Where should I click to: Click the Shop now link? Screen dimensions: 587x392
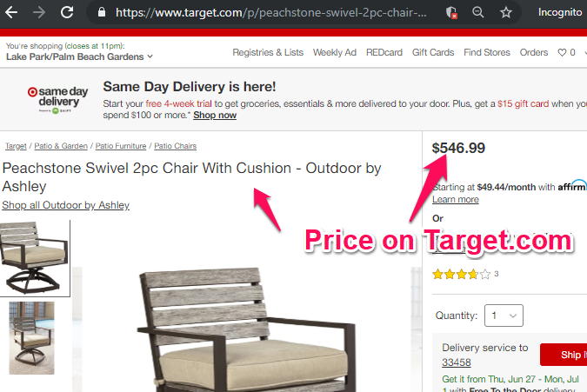[215, 116]
